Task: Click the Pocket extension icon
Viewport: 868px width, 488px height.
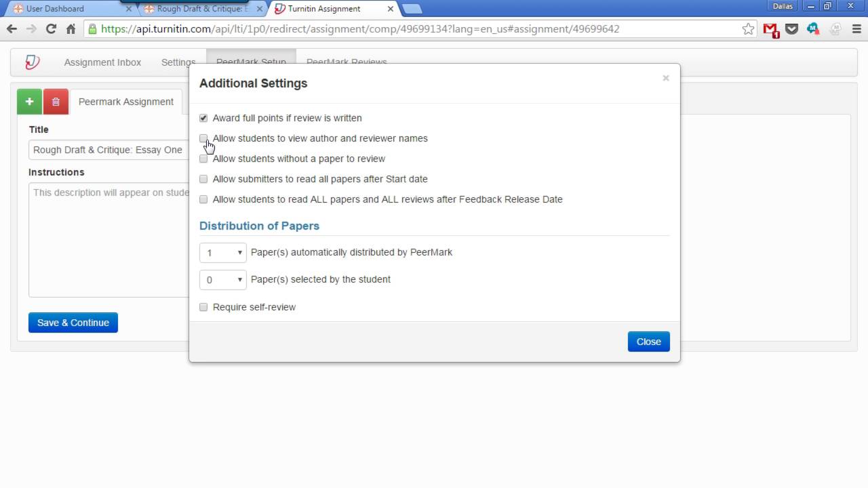Action: [791, 29]
